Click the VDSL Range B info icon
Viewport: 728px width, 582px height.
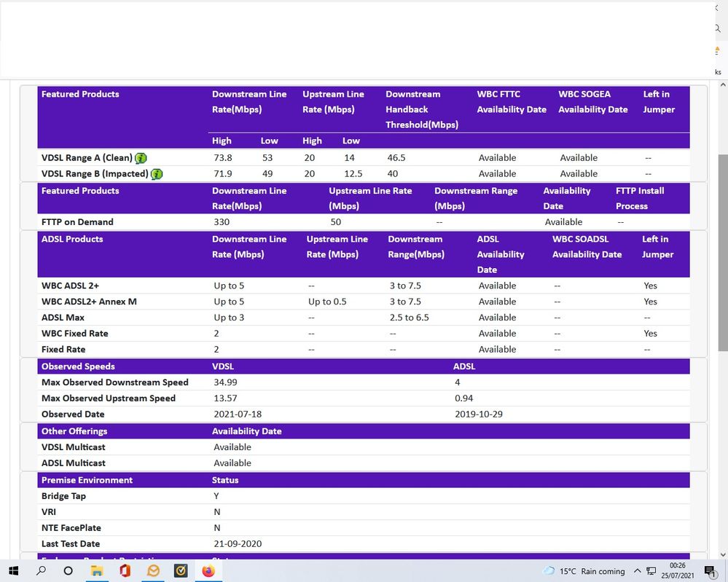coord(156,174)
